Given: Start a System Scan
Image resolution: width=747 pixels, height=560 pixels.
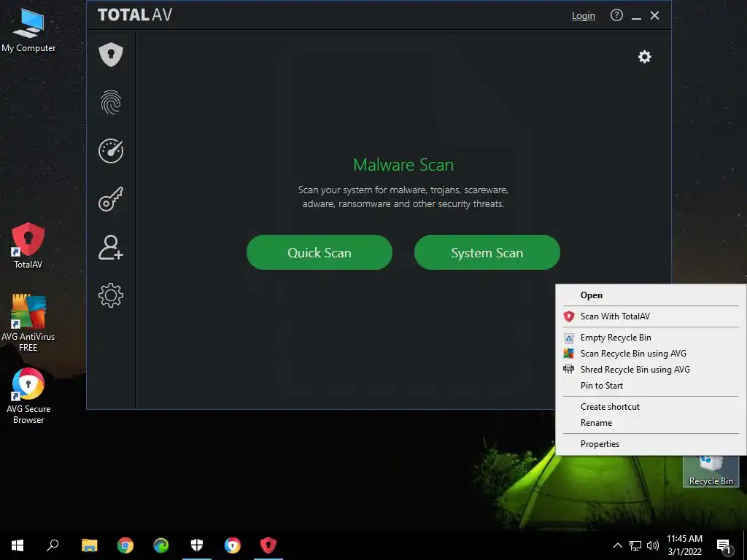Looking at the screenshot, I should [487, 252].
